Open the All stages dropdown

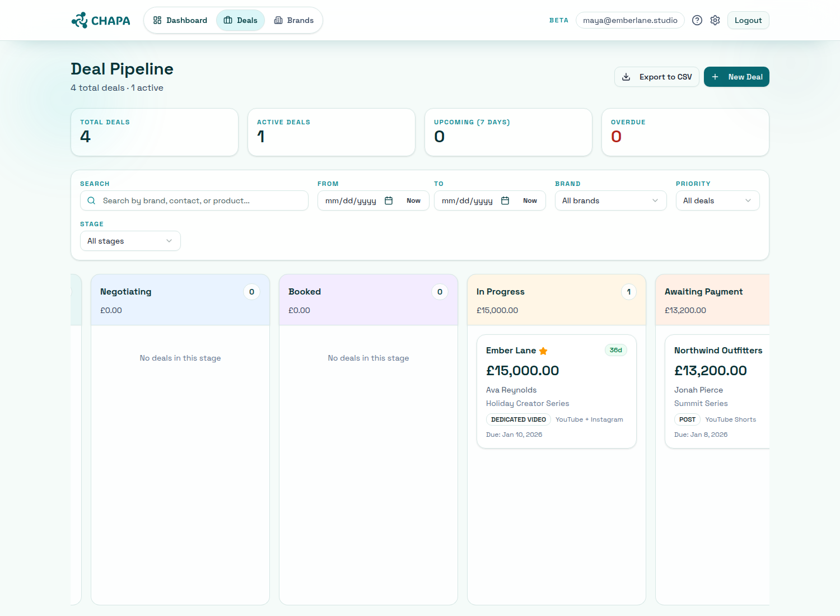coord(130,241)
